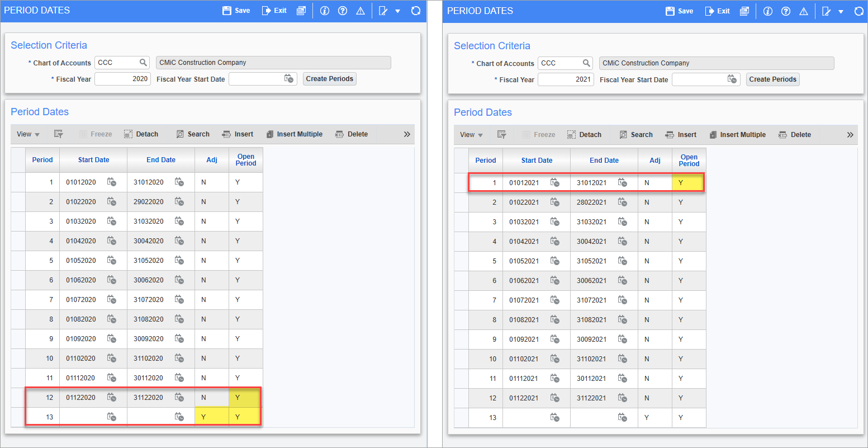
Task: Click the warning triangle icon in the left header
Action: [x=361, y=11]
